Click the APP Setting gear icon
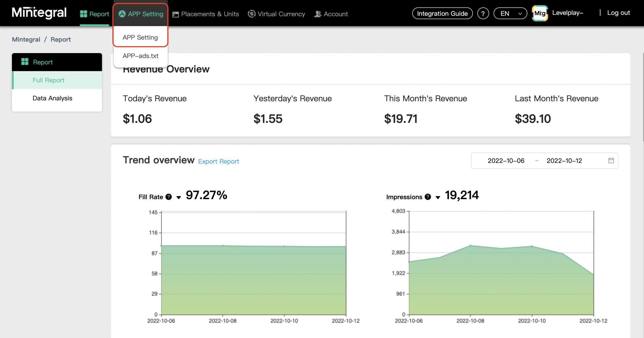This screenshot has height=338, width=644. click(121, 14)
